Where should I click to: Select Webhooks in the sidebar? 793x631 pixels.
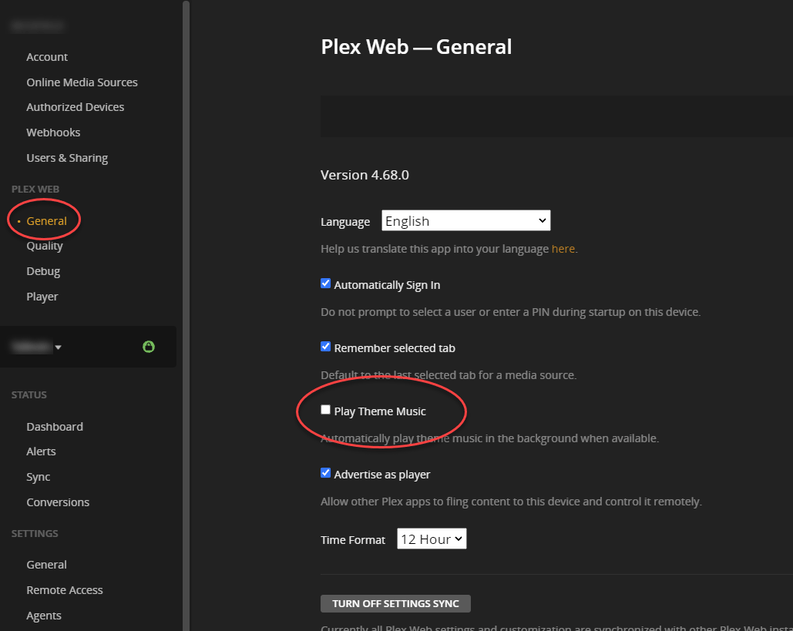pyautogui.click(x=53, y=132)
